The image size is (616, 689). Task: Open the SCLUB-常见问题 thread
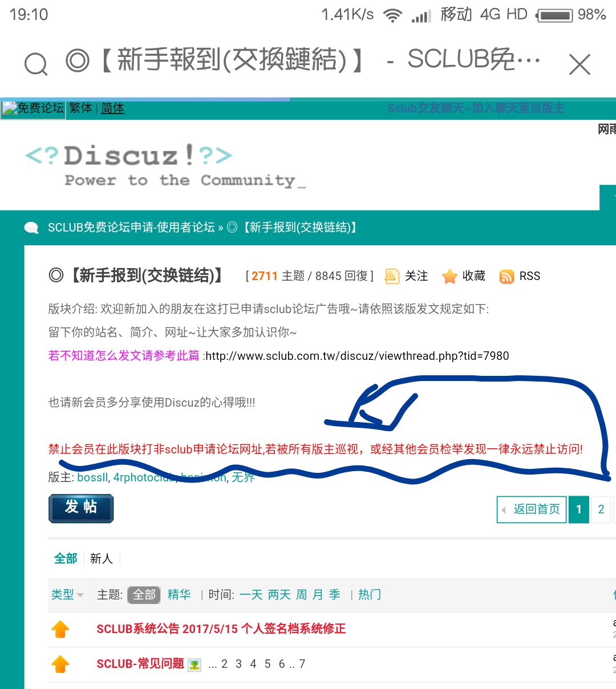pos(140,664)
